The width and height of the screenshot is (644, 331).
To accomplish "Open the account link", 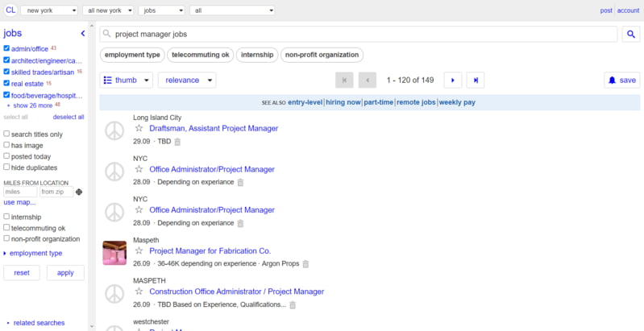I will coord(628,10).
